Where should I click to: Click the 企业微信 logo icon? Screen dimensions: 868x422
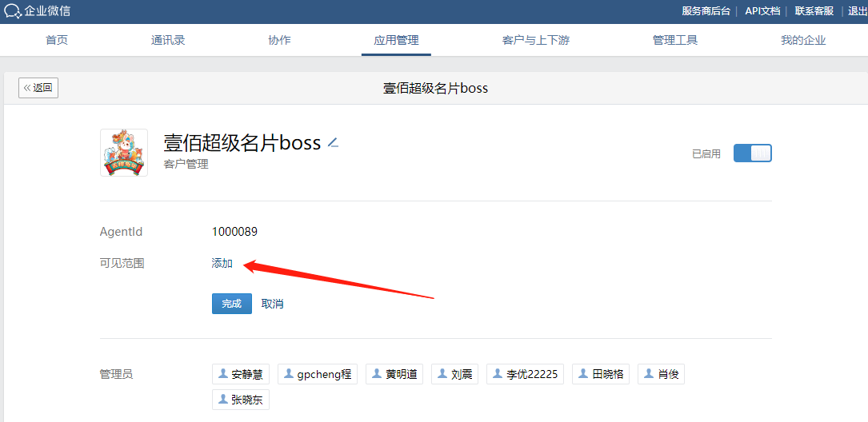point(13,10)
